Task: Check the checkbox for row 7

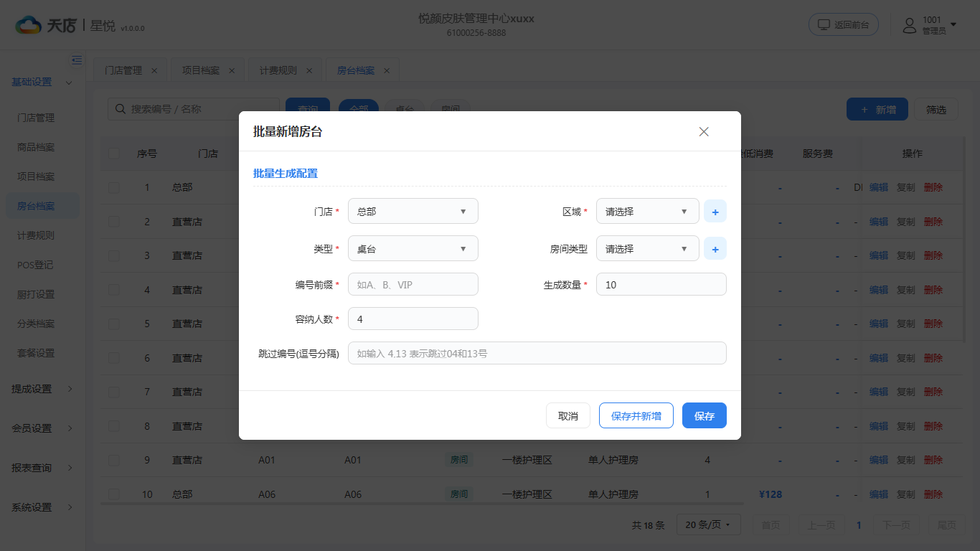Action: (114, 392)
